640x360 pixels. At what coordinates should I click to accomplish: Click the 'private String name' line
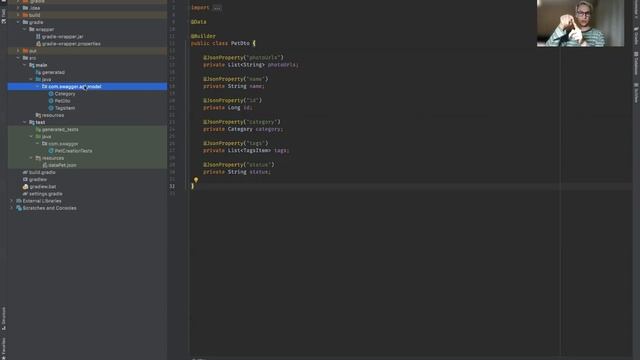(234, 86)
